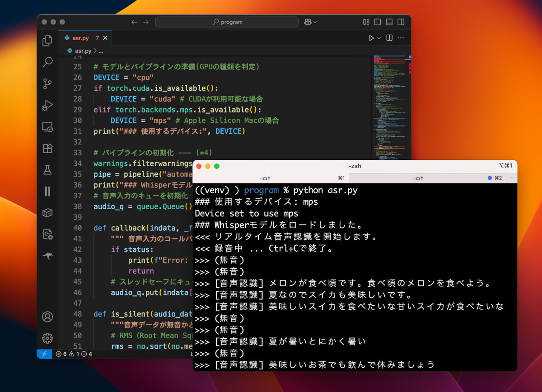This screenshot has height=392, width=542.
Task: Open Run and Debug view
Action: coord(47,105)
